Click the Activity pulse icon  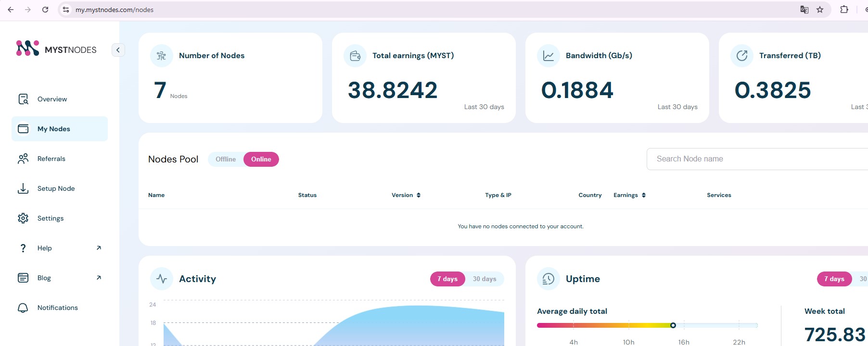coord(162,279)
